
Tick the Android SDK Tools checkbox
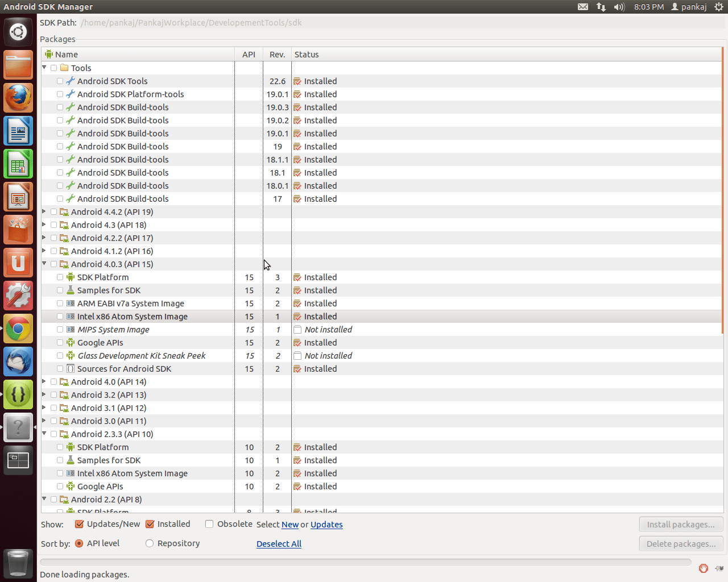click(x=60, y=81)
